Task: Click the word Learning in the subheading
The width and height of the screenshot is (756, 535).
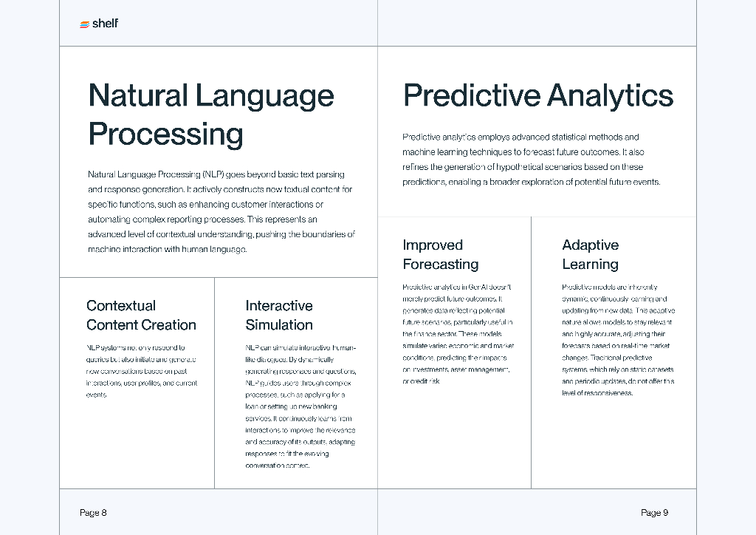Action: (x=590, y=265)
